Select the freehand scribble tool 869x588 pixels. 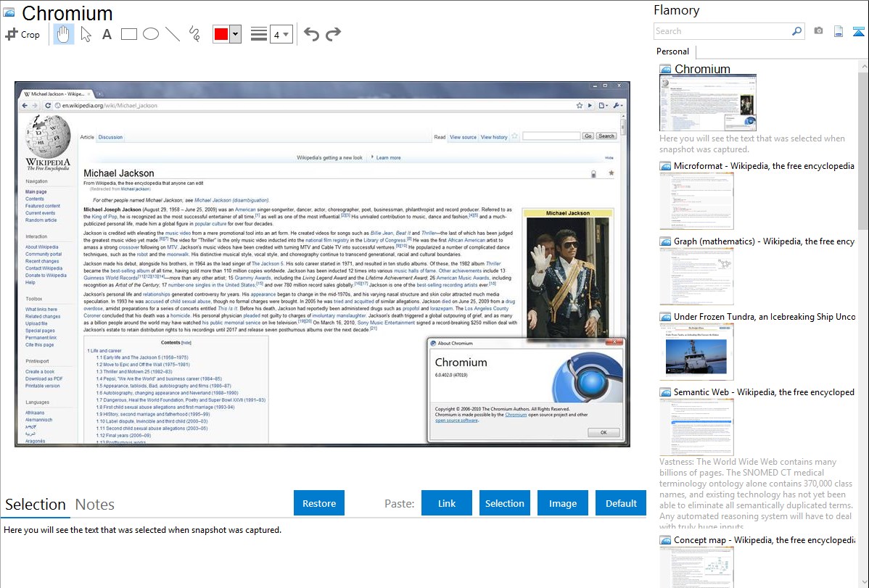click(x=194, y=34)
